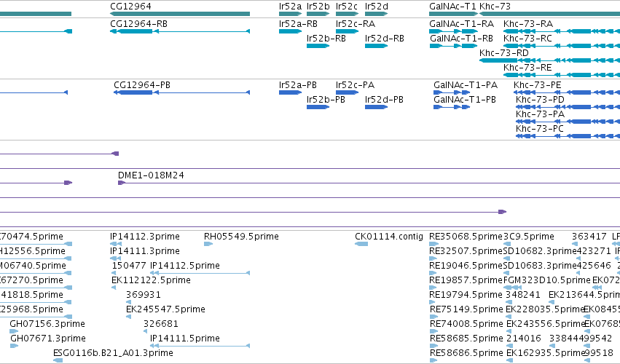The width and height of the screenshot is (620, 364).
Task: Select the 150477 feature label
Action: pyautogui.click(x=129, y=266)
